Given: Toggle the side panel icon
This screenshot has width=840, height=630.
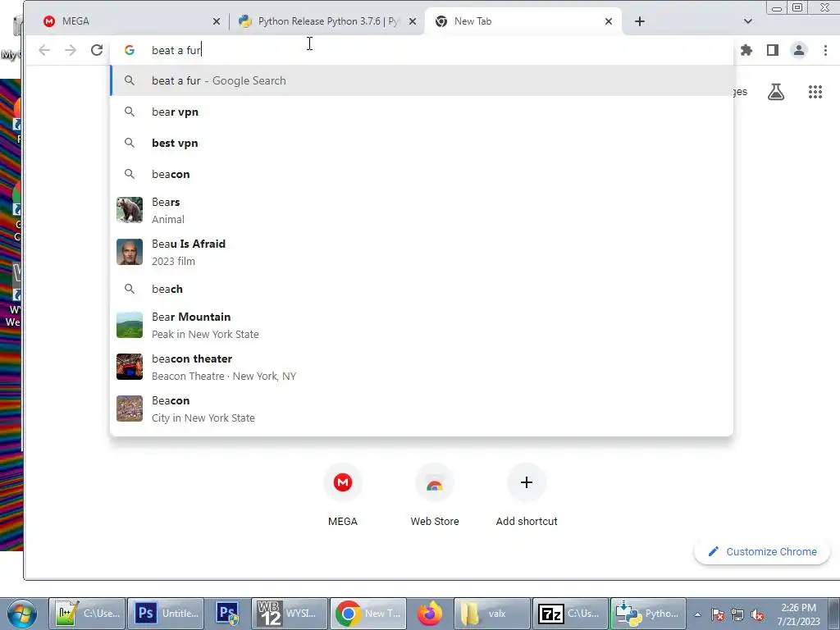Looking at the screenshot, I should [773, 50].
